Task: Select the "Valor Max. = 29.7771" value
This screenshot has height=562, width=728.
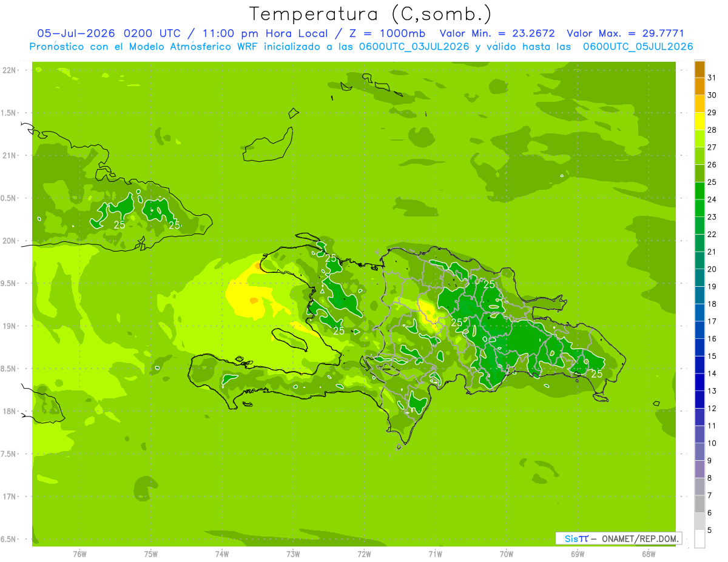Action: 625,33
